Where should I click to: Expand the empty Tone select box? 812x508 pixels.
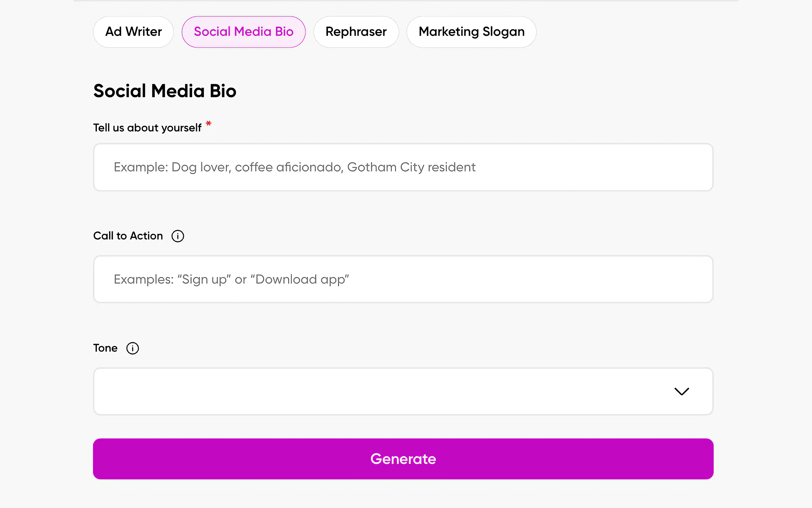coord(369,392)
